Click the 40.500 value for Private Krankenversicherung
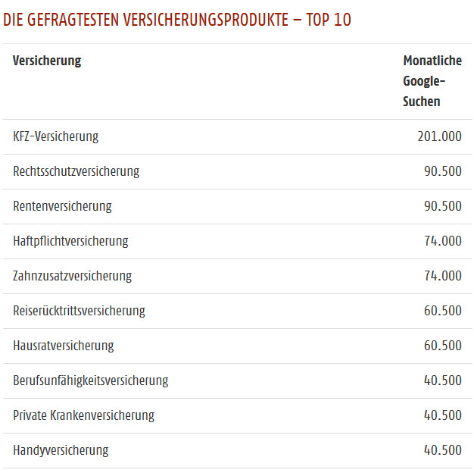This screenshot has height=476, width=474. pyautogui.click(x=443, y=415)
